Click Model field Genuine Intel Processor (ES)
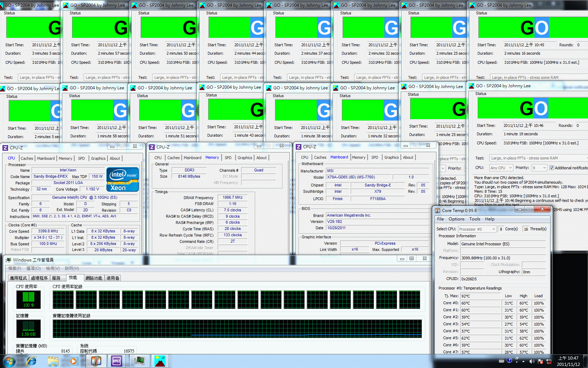588x368 pixels. 503,244
